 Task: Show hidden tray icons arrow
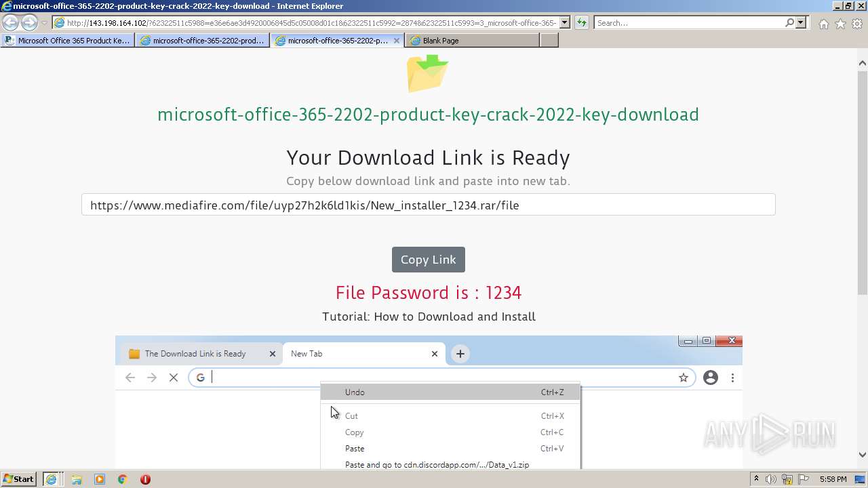756,479
